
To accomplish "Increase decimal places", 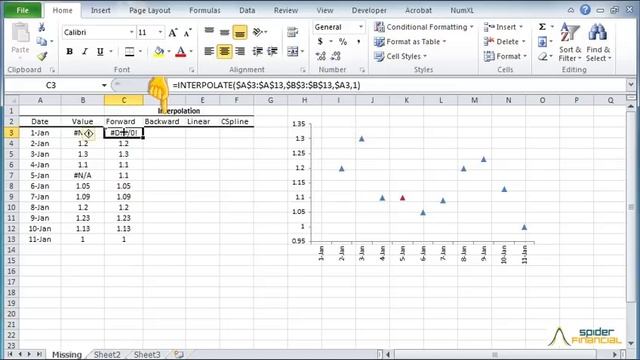I will point(321,56).
